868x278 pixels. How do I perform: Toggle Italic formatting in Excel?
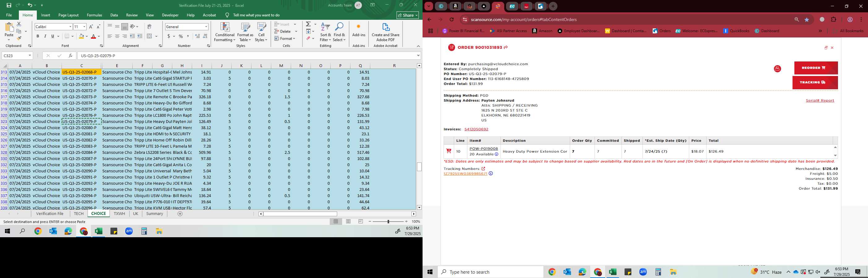[x=45, y=36]
